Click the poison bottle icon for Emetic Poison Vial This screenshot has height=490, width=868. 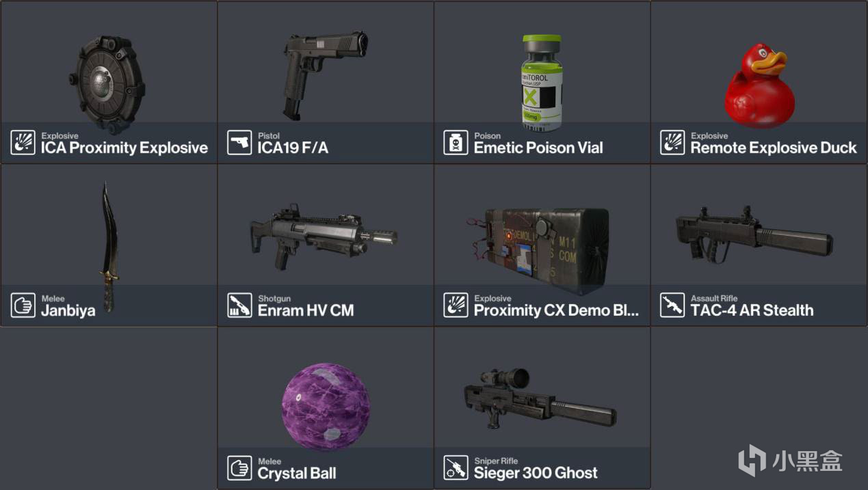pos(456,142)
